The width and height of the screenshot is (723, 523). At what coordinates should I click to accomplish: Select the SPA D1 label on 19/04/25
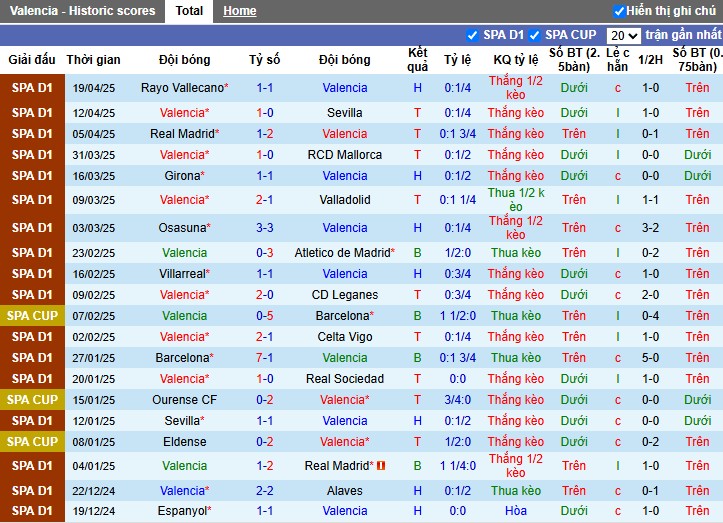(32, 88)
